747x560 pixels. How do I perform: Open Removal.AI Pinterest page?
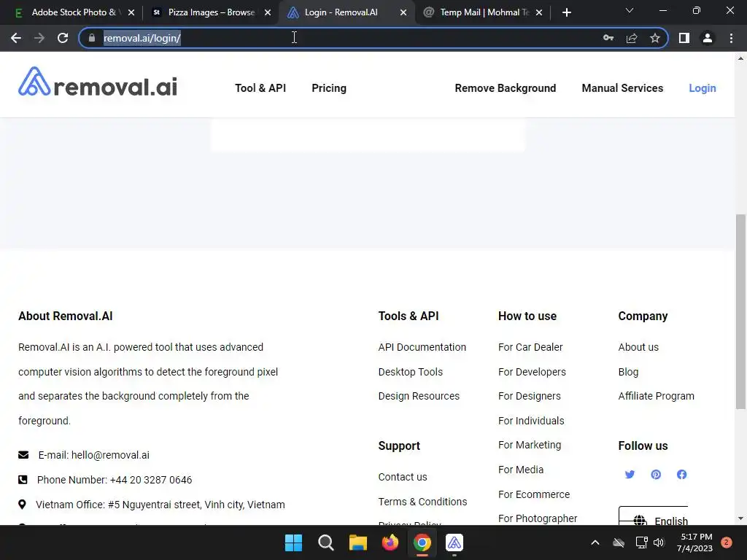click(x=656, y=474)
